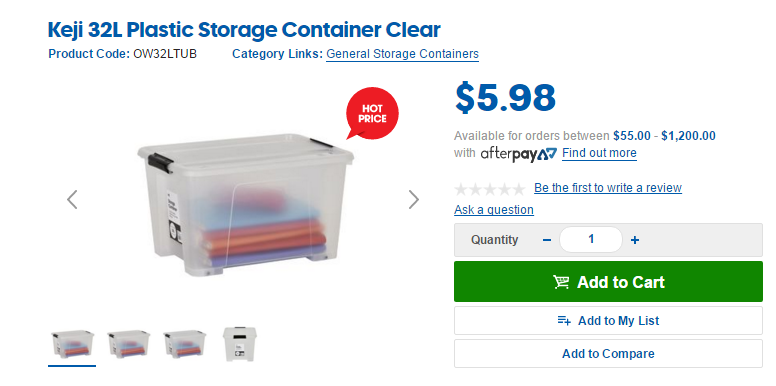Click the Ask a question link
The width and height of the screenshot is (776, 386).
coord(494,210)
